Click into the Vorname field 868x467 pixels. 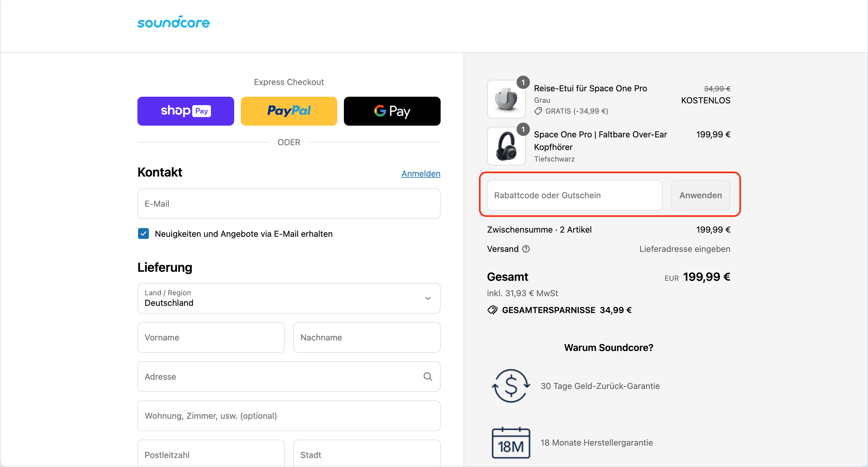211,337
